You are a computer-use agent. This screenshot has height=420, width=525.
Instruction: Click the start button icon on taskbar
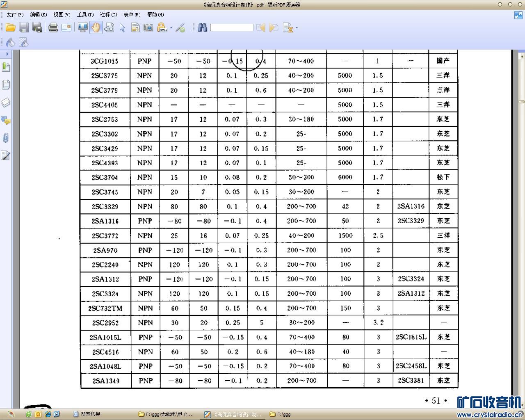11,414
